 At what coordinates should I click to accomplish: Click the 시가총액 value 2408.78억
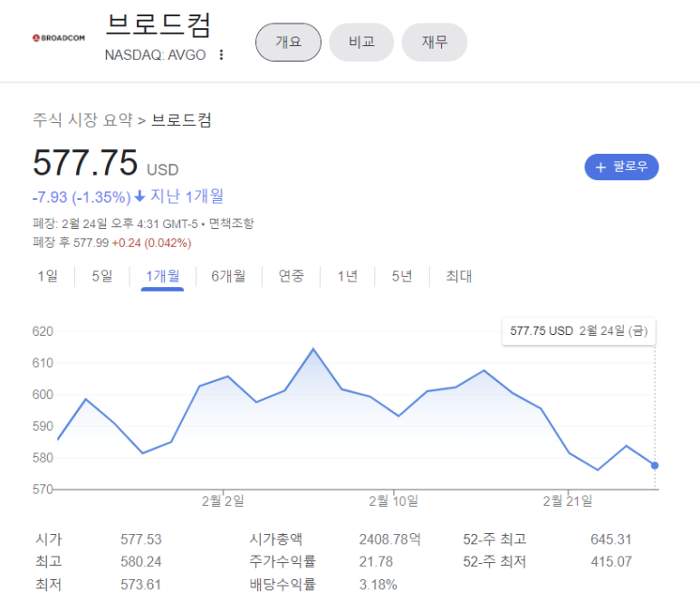(390, 539)
